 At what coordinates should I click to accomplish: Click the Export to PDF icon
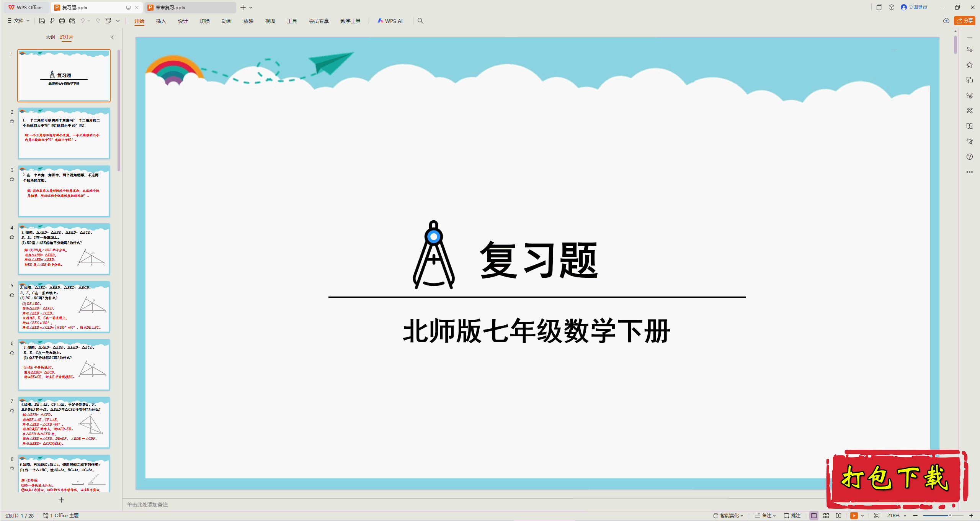(x=52, y=21)
